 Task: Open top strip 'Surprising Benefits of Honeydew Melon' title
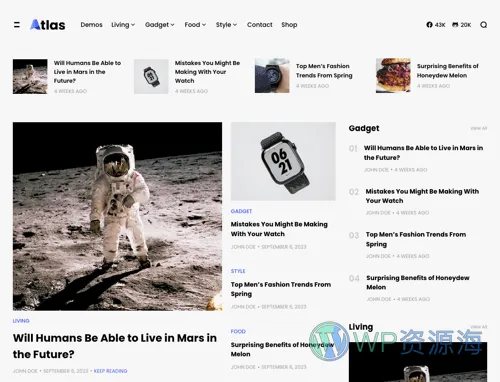tap(448, 71)
